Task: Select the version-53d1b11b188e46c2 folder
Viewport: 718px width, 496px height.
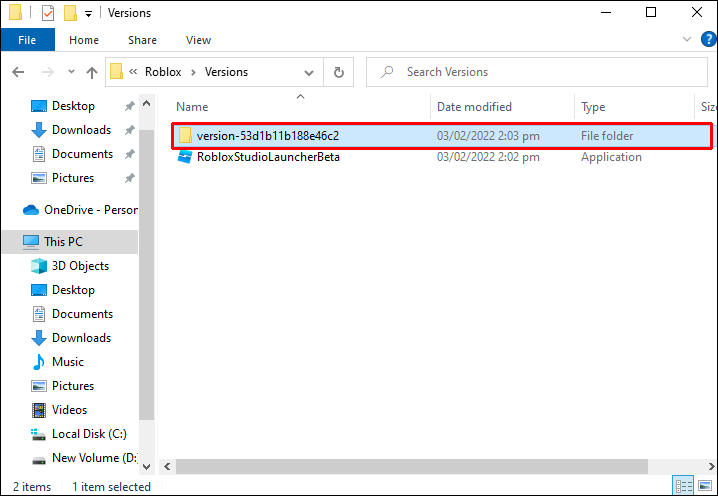Action: pos(442,136)
